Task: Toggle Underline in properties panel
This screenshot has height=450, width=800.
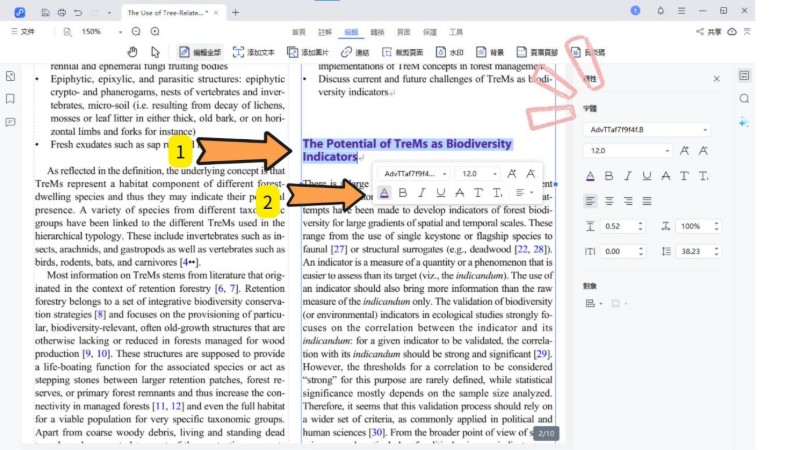Action: [646, 176]
